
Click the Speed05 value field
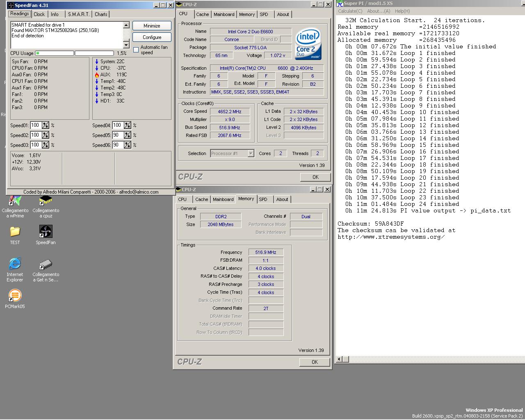(118, 135)
